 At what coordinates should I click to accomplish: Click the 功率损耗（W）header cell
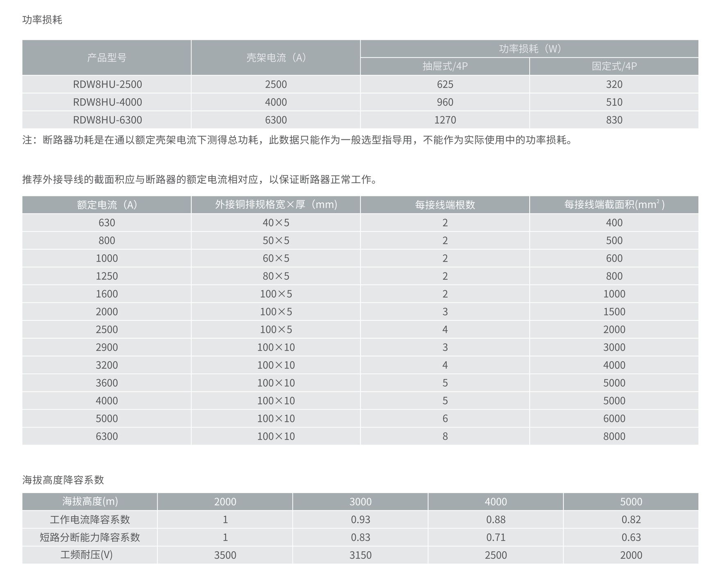529,49
